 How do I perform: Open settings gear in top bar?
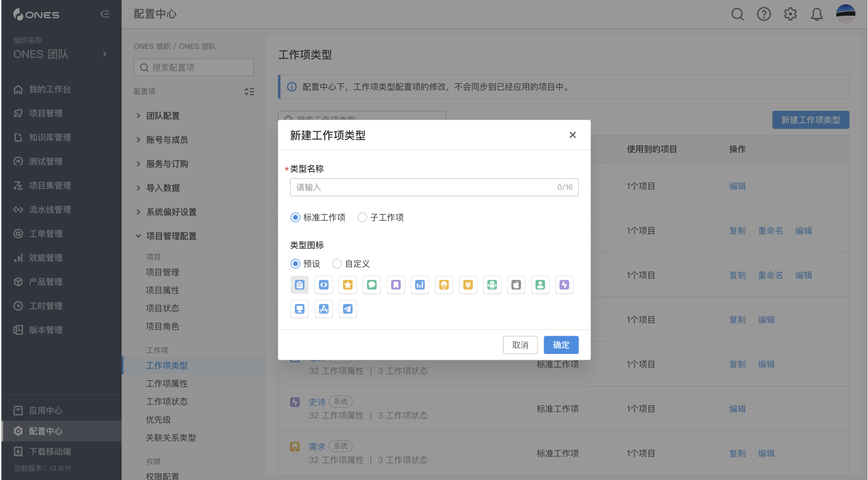coord(790,14)
